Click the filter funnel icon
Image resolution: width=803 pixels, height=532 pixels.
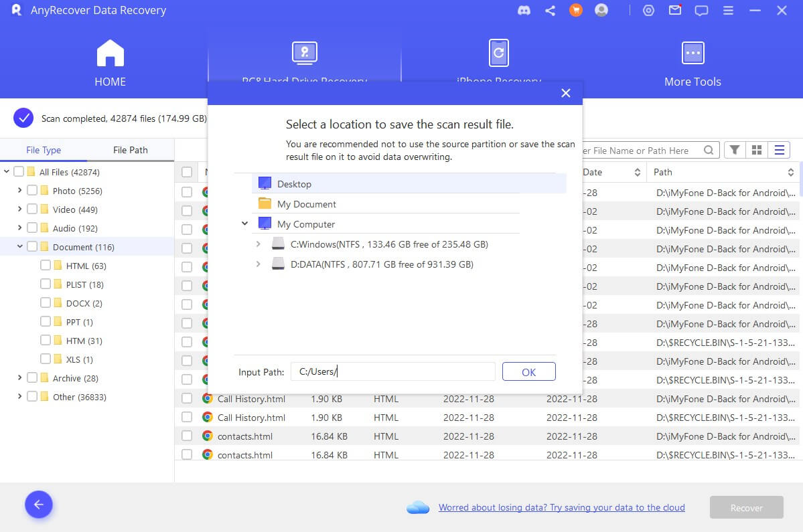tap(735, 150)
